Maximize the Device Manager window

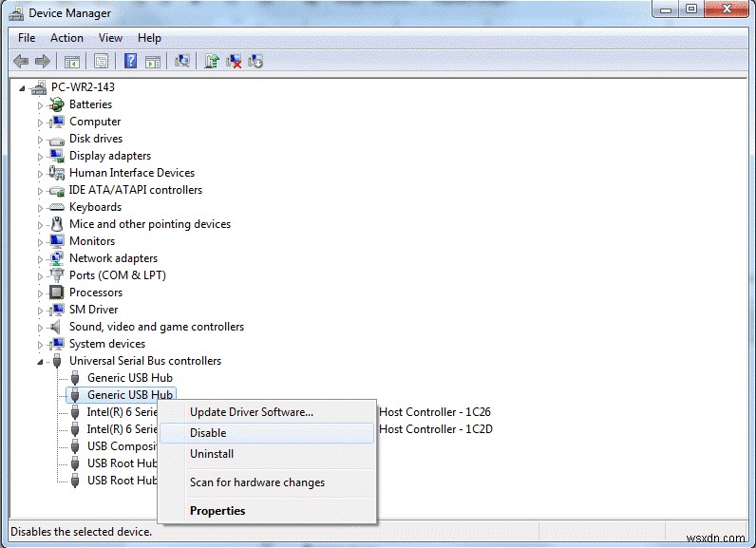[690, 9]
